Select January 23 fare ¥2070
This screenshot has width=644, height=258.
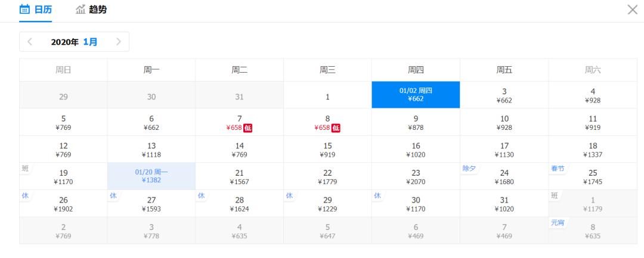coord(416,176)
